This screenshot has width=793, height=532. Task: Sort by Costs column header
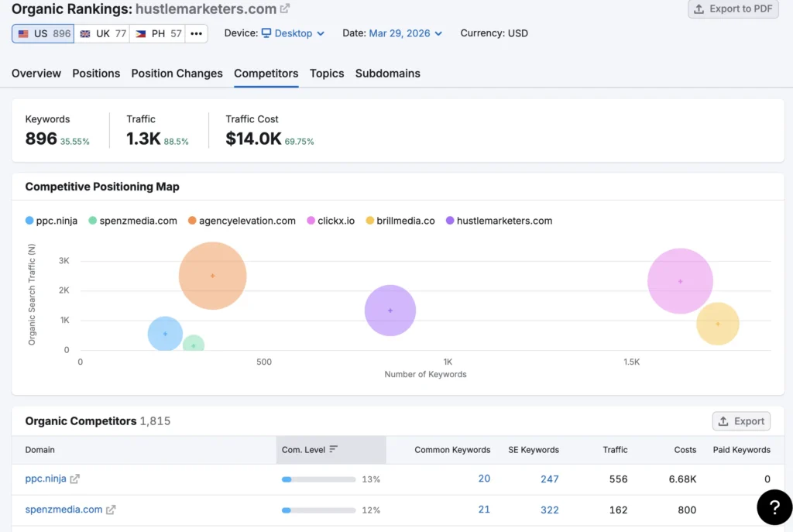coord(685,450)
